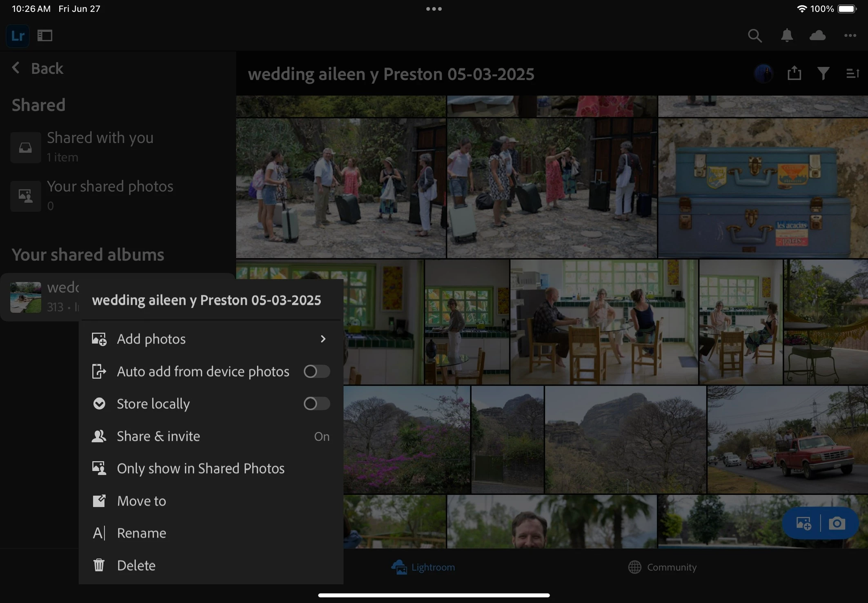
Task: Open the sort order icon
Action: [852, 73]
